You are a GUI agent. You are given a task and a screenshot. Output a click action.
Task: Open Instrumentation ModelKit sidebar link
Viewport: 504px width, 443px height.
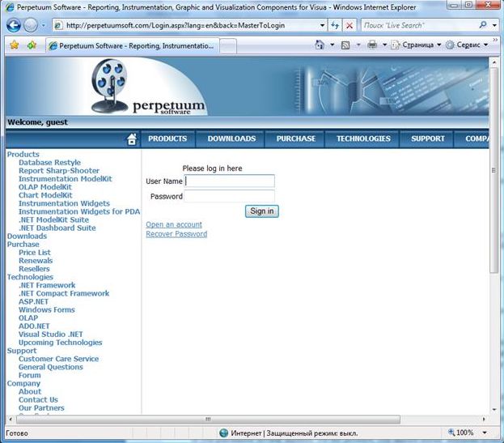66,179
